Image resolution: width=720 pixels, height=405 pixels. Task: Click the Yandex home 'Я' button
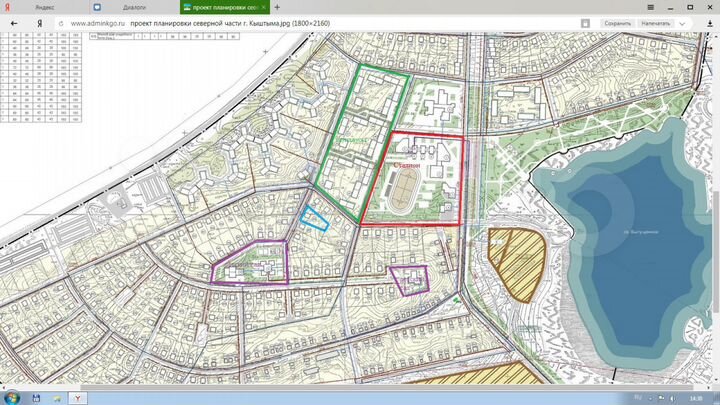(x=37, y=22)
